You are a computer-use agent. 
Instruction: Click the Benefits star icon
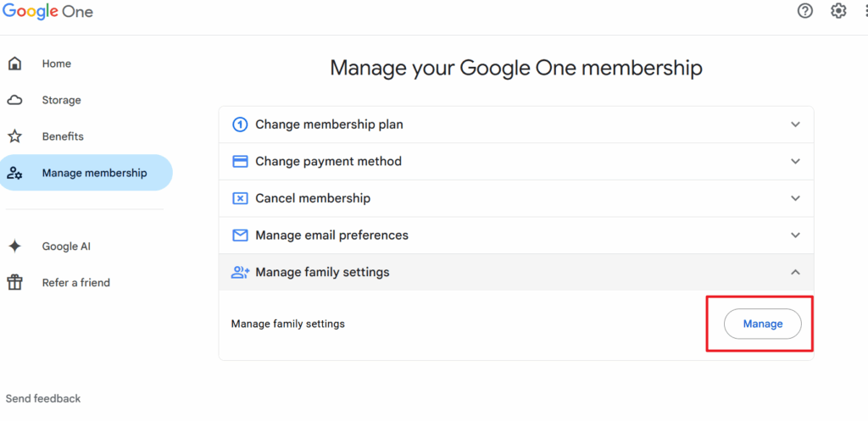pos(14,136)
